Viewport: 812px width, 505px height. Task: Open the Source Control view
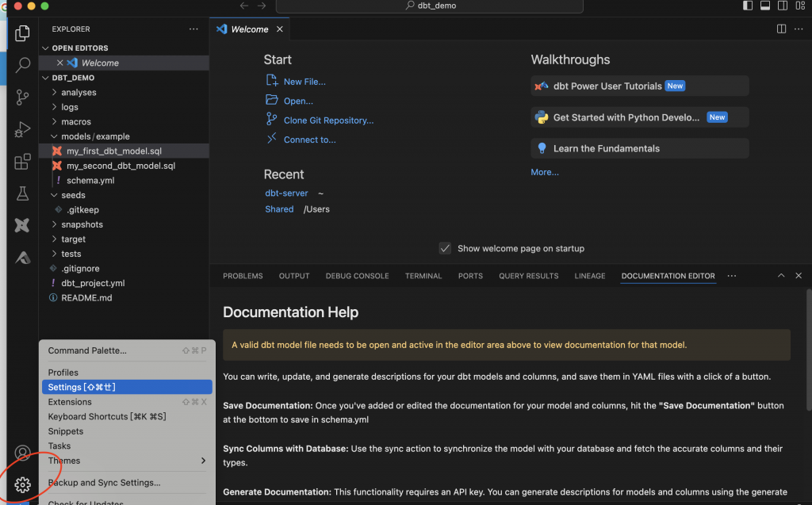pos(22,98)
